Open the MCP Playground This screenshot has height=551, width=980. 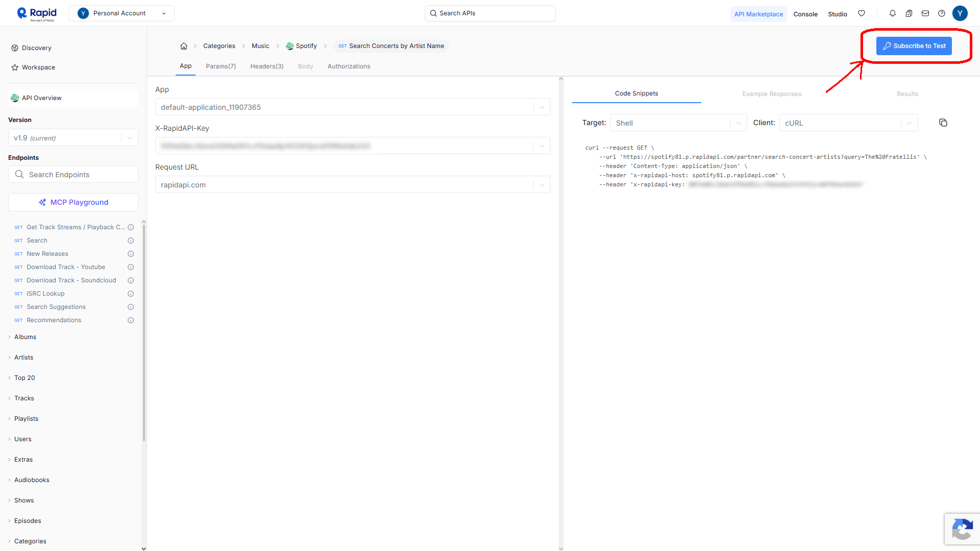point(73,202)
